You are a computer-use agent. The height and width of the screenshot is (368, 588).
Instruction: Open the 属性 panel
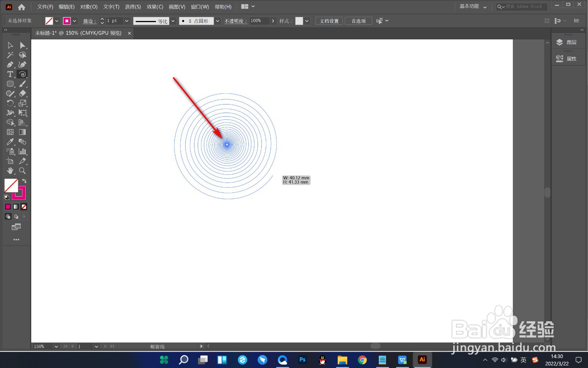(x=569, y=59)
